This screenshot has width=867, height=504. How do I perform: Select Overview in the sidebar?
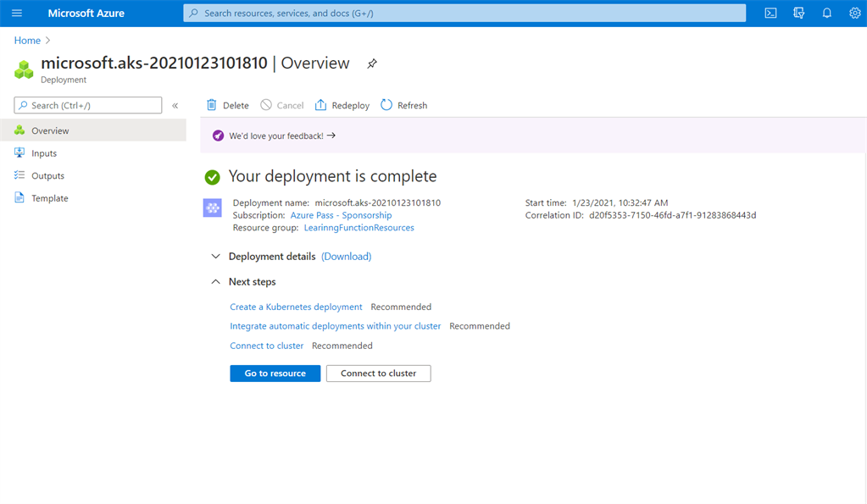[x=93, y=130]
